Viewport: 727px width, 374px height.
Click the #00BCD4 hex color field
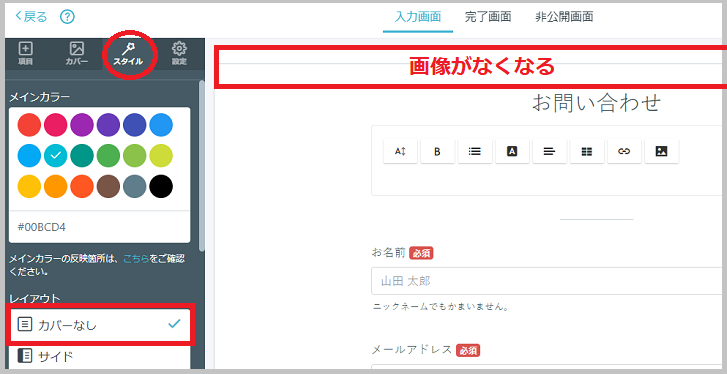point(99,227)
